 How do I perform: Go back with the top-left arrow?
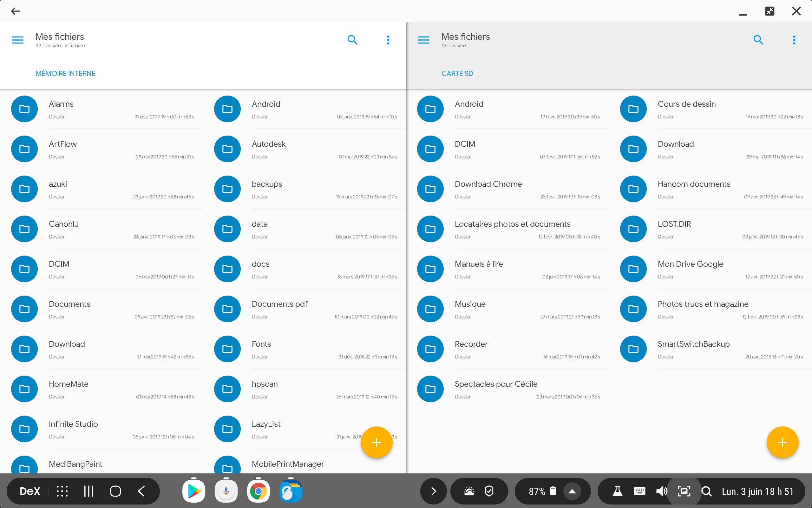tap(16, 11)
